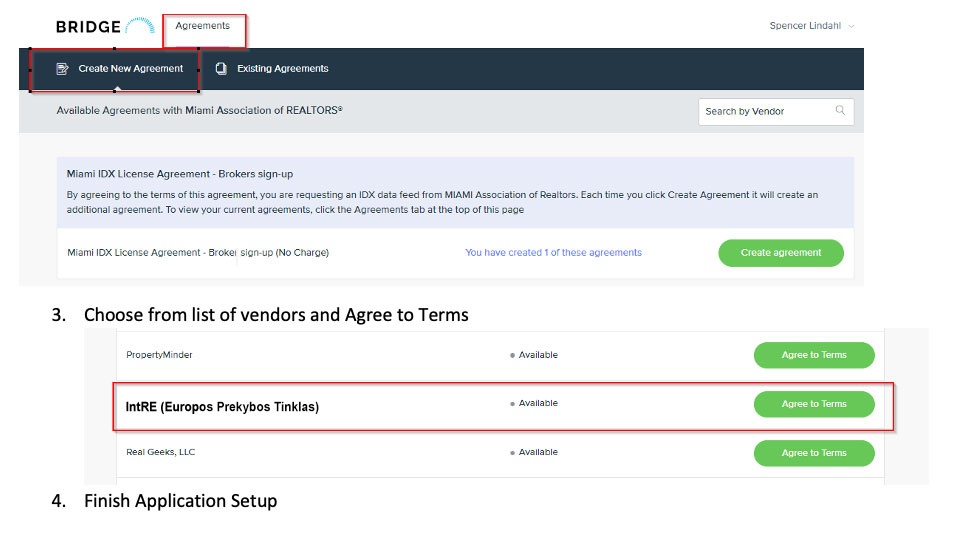This screenshot has width=959, height=553.
Task: Click the Bridge logo
Action: tap(105, 26)
